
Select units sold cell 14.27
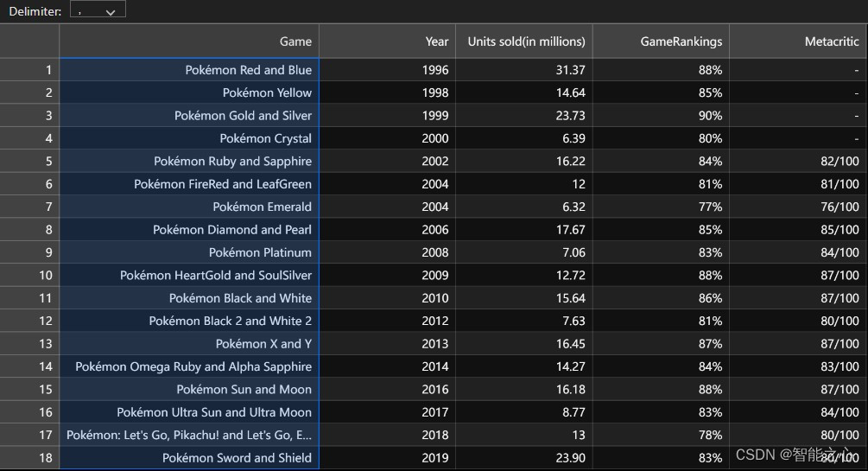(x=523, y=366)
